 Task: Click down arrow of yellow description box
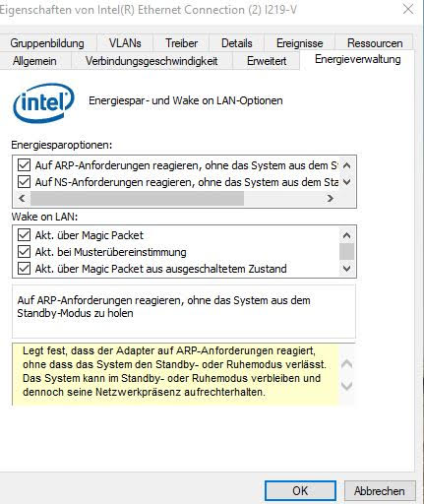coord(346,386)
